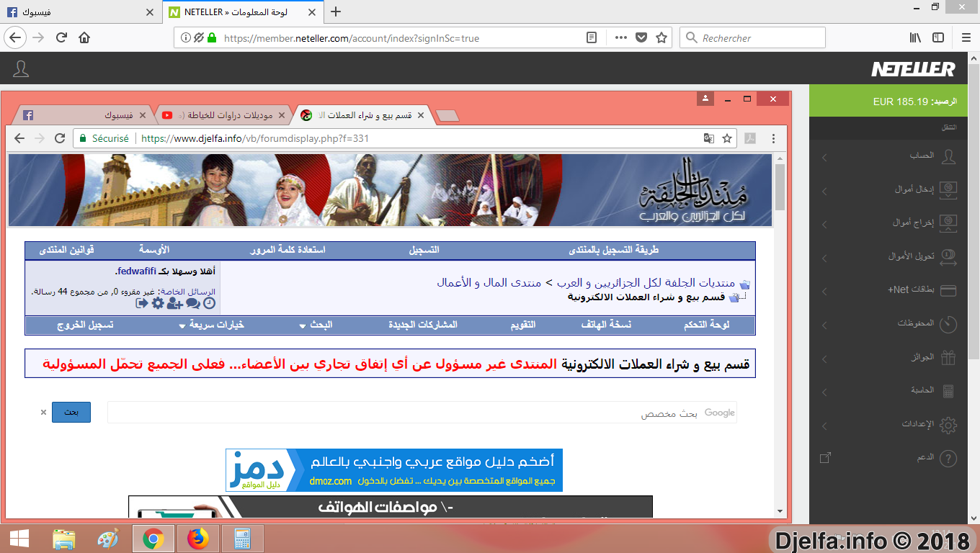The image size is (980, 553).
Task: Open البحث dropdown in forum navbar
Action: tap(316, 325)
